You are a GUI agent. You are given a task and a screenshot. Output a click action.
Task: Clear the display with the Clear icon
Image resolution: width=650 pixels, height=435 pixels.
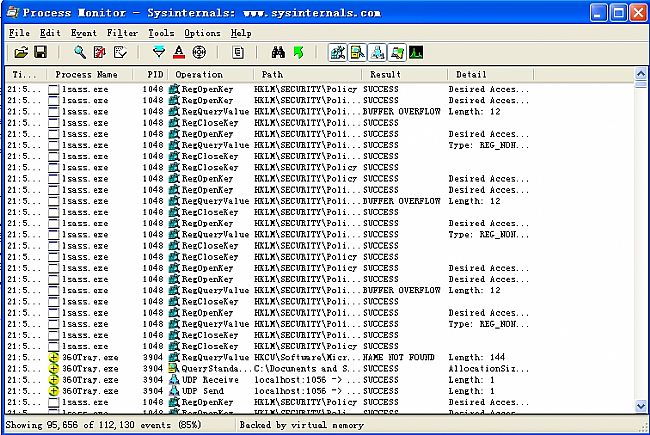coord(120,53)
